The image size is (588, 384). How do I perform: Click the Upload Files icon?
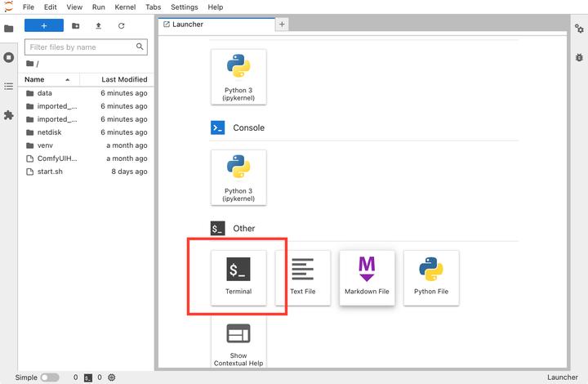(98, 25)
